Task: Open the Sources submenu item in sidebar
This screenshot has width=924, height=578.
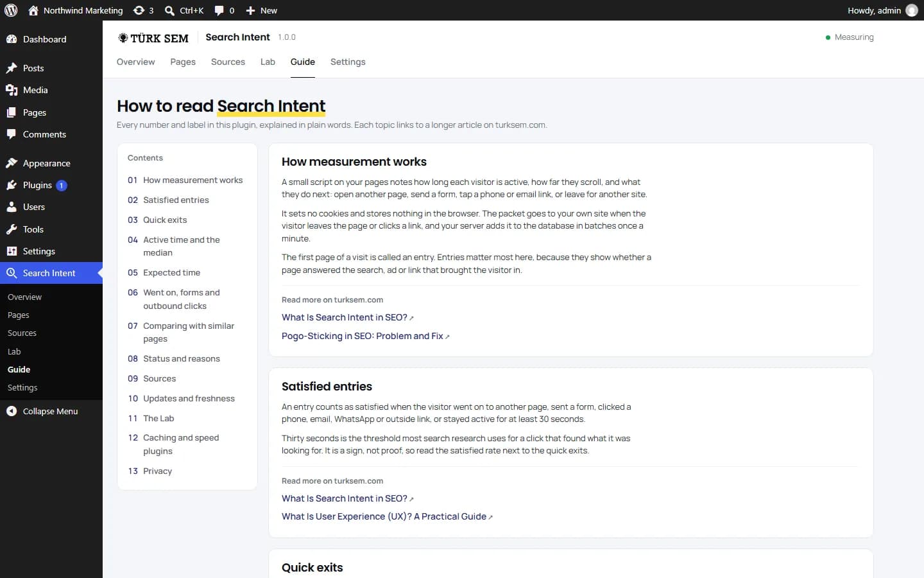Action: click(22, 333)
